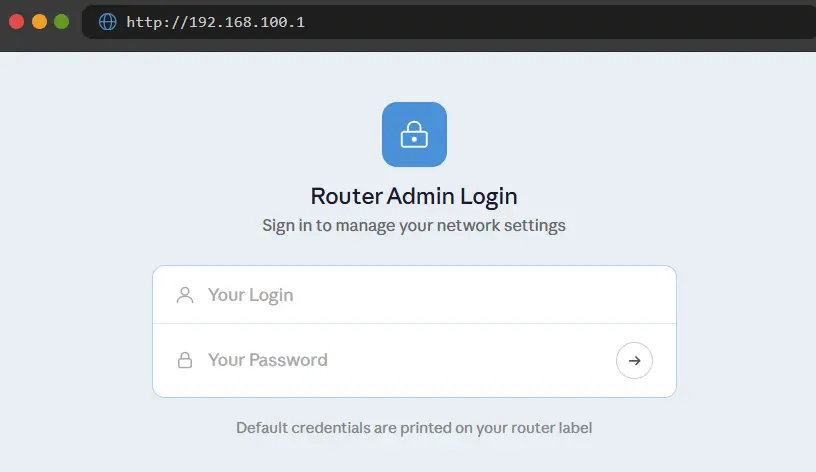
Task: Focus the Your Login input field
Action: 414,295
